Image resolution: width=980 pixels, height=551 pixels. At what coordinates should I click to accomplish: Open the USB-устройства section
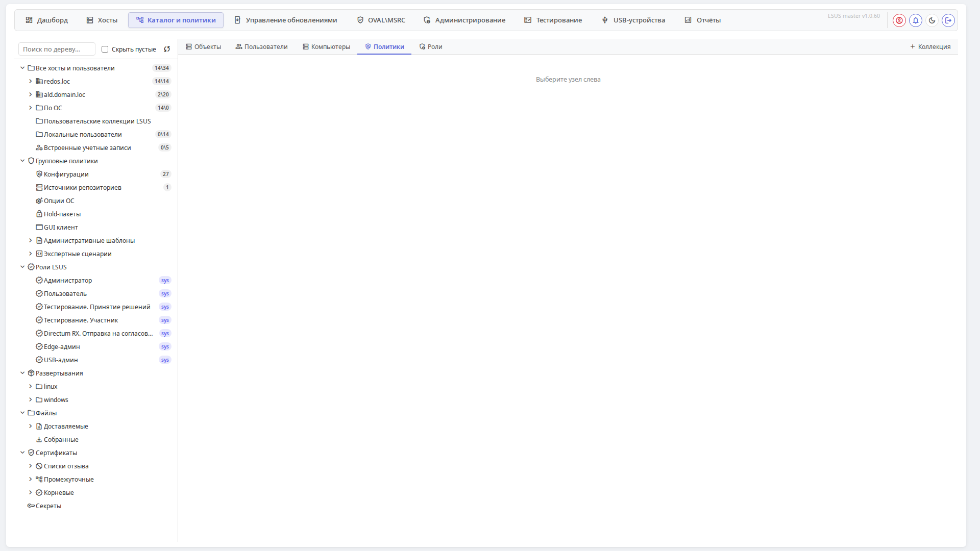(633, 20)
